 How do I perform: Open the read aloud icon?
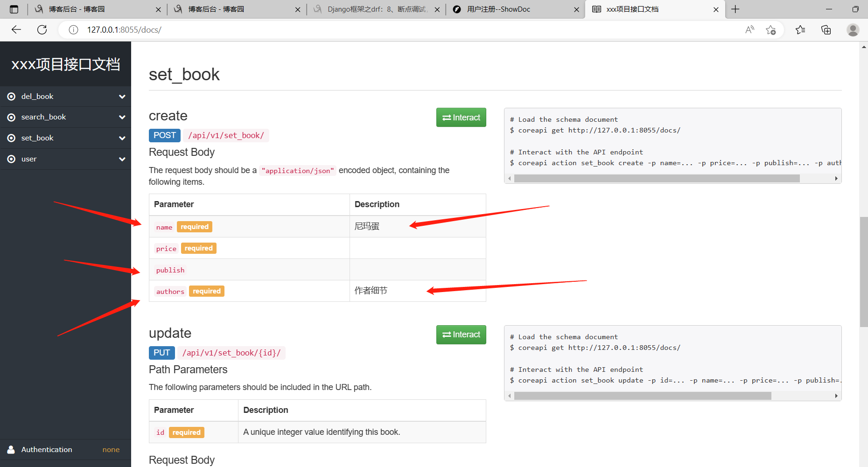pyautogui.click(x=749, y=30)
